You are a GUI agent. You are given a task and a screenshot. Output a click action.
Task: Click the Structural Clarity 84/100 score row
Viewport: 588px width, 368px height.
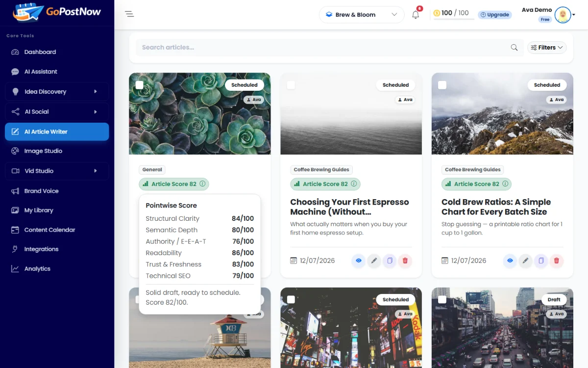pos(200,219)
